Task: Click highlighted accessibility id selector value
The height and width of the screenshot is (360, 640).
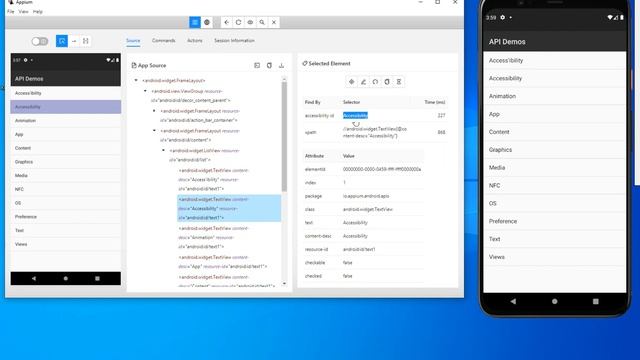Action: (x=355, y=116)
